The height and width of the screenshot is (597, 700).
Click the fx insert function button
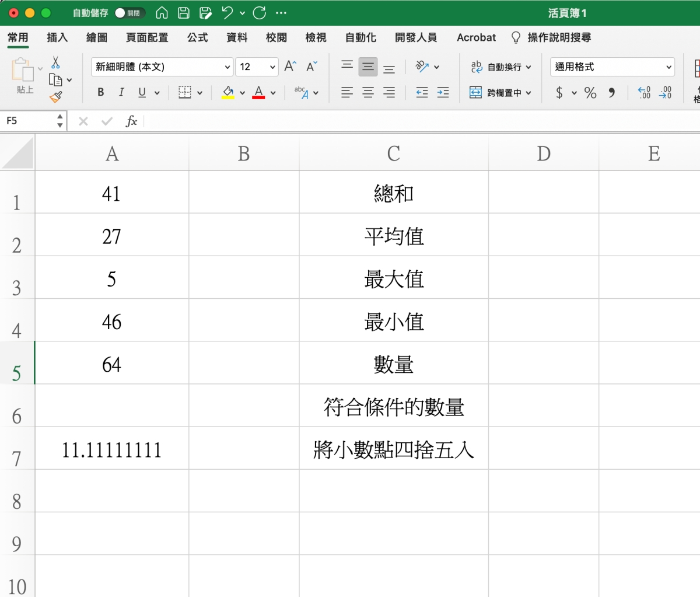pyautogui.click(x=132, y=121)
